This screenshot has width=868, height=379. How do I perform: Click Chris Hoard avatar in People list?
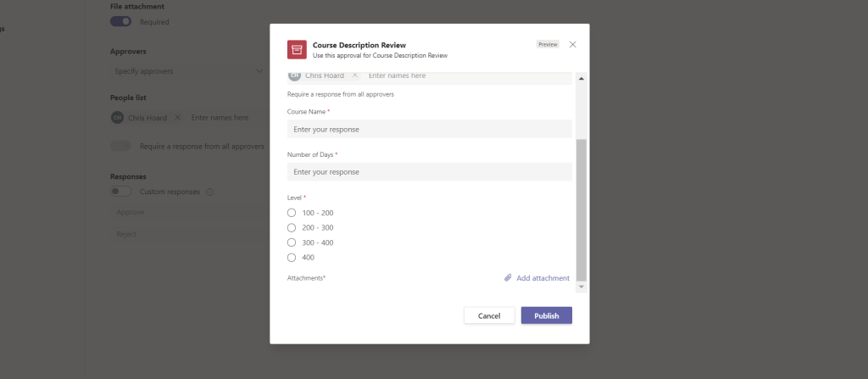[118, 118]
